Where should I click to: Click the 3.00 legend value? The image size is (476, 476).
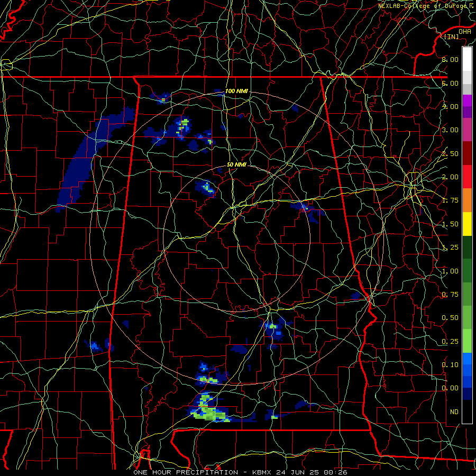coord(450,130)
